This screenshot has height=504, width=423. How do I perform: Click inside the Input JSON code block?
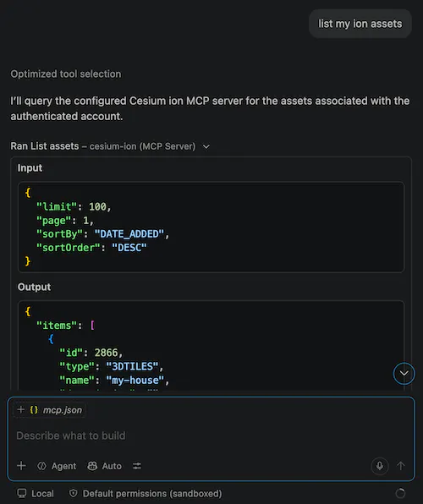coord(211,227)
